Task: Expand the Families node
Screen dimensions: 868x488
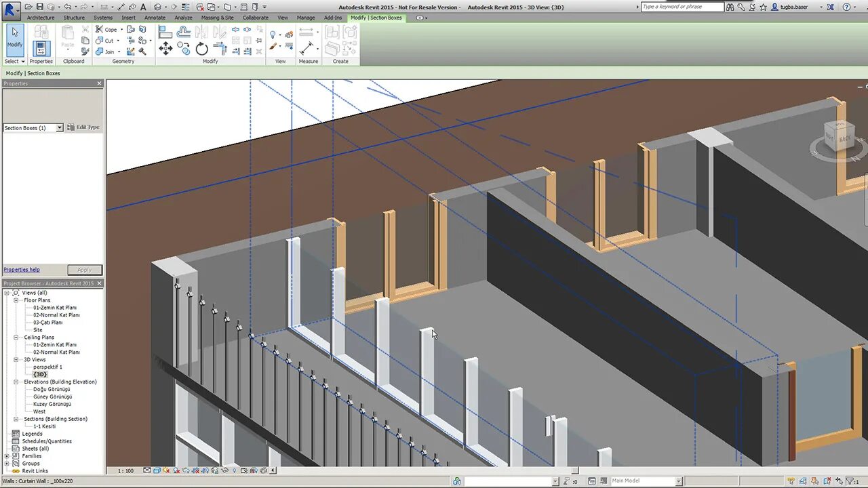Action: click(x=7, y=456)
